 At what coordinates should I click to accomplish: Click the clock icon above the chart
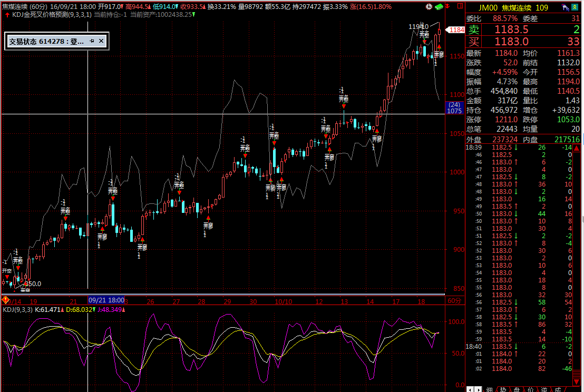(430, 7)
